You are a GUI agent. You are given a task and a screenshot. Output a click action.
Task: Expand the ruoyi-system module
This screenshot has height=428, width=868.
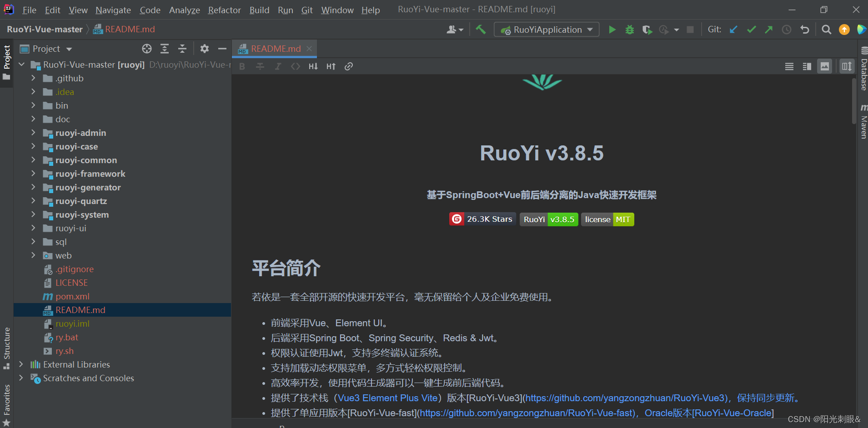coord(33,214)
